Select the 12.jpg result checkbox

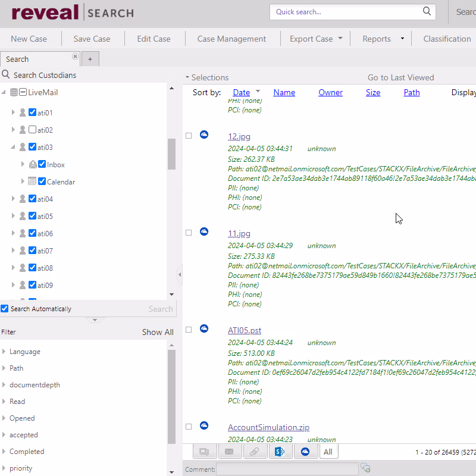(189, 136)
